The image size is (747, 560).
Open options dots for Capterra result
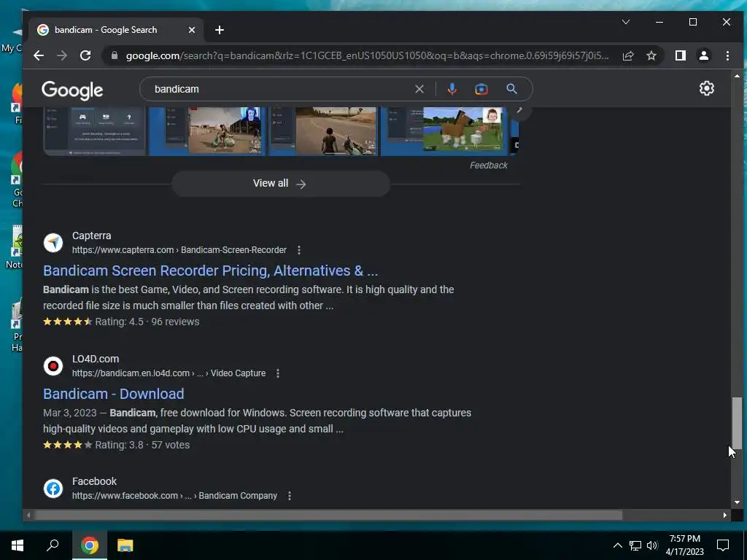click(298, 250)
